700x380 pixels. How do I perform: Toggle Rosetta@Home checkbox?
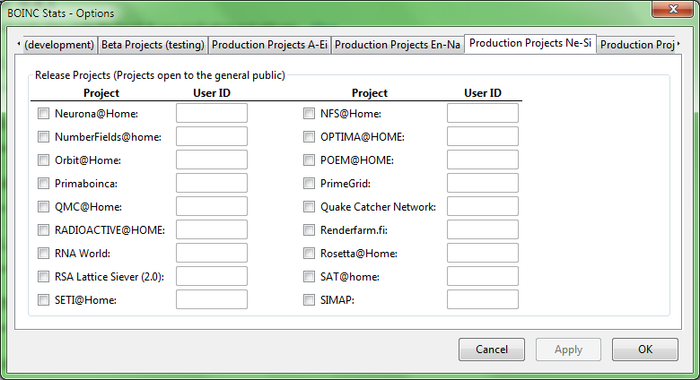pyautogui.click(x=309, y=253)
